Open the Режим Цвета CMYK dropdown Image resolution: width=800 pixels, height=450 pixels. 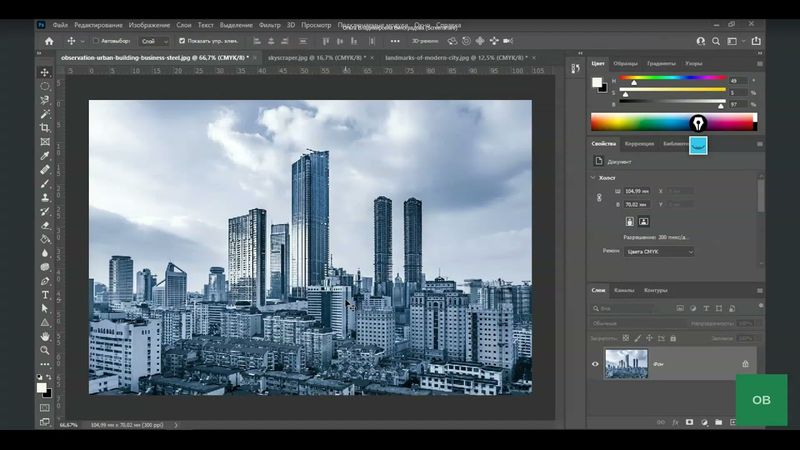pyautogui.click(x=658, y=252)
